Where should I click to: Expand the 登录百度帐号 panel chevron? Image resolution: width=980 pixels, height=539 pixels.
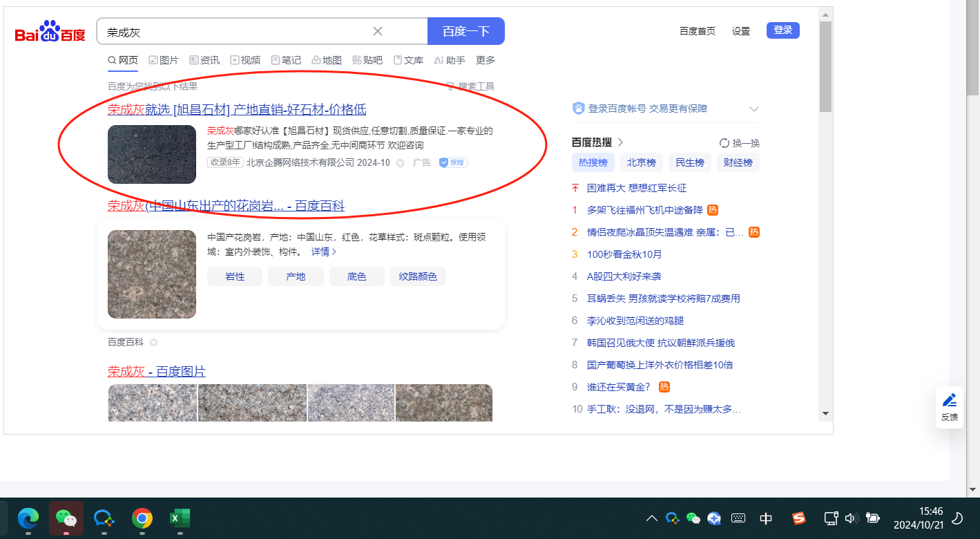coord(754,109)
